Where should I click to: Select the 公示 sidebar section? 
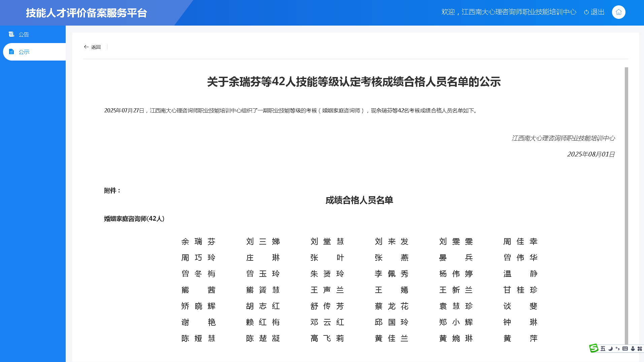pos(24,51)
